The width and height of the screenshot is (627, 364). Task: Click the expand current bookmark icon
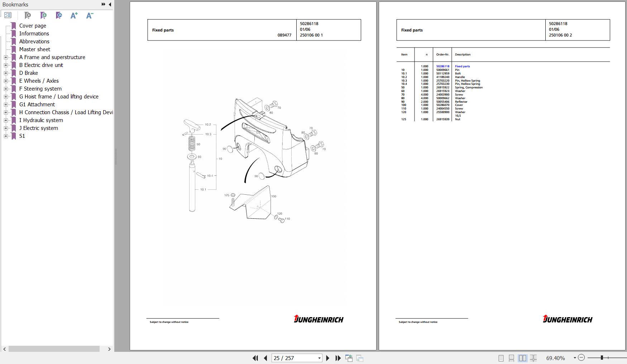click(x=59, y=15)
